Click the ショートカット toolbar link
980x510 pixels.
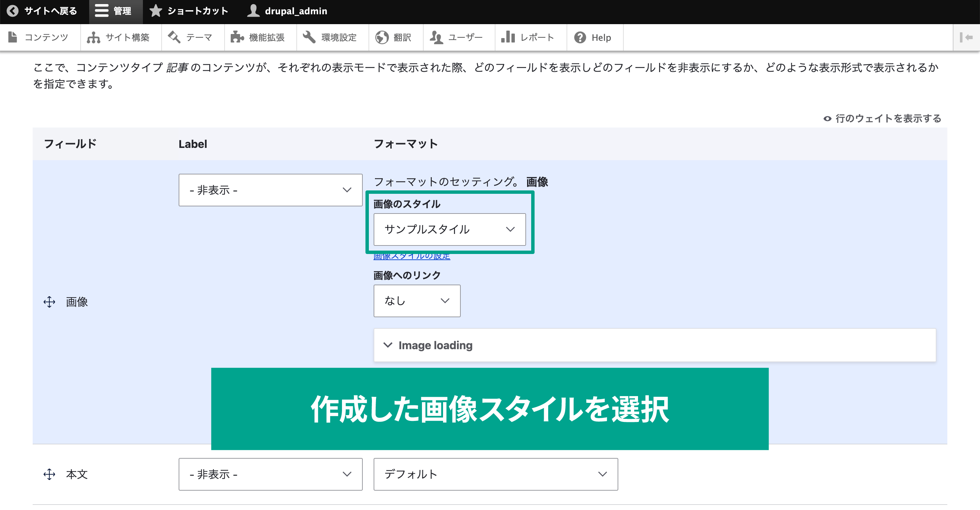pos(190,11)
